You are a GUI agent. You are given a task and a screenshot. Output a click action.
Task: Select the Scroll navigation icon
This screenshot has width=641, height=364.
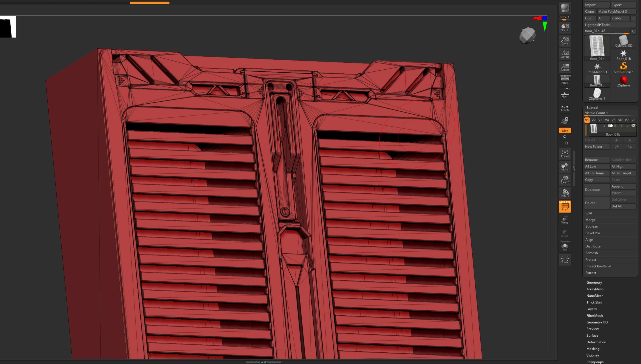pos(564,27)
